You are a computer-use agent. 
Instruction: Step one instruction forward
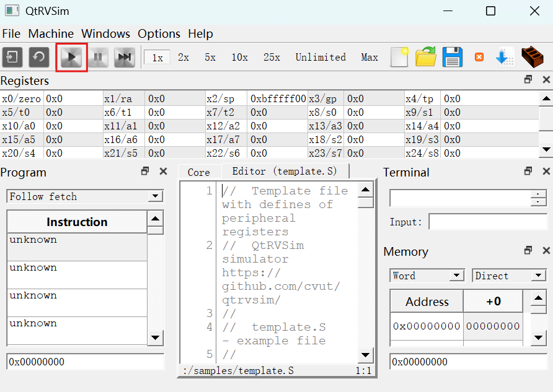(125, 57)
